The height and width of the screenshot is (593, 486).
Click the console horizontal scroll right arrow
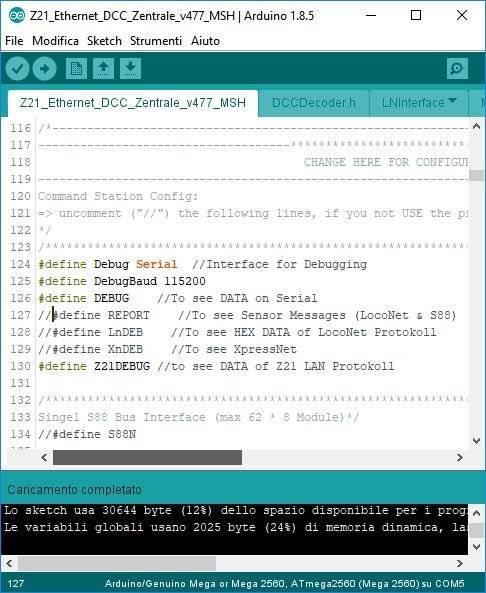460,564
